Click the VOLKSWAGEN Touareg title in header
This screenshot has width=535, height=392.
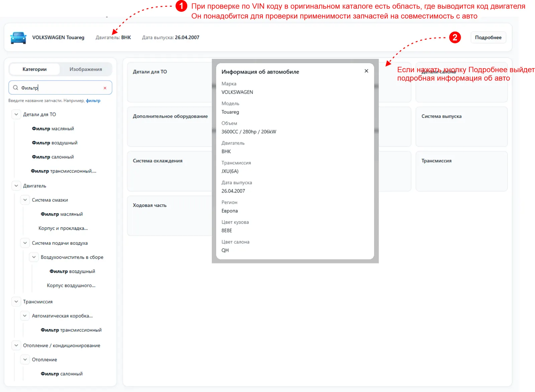58,37
